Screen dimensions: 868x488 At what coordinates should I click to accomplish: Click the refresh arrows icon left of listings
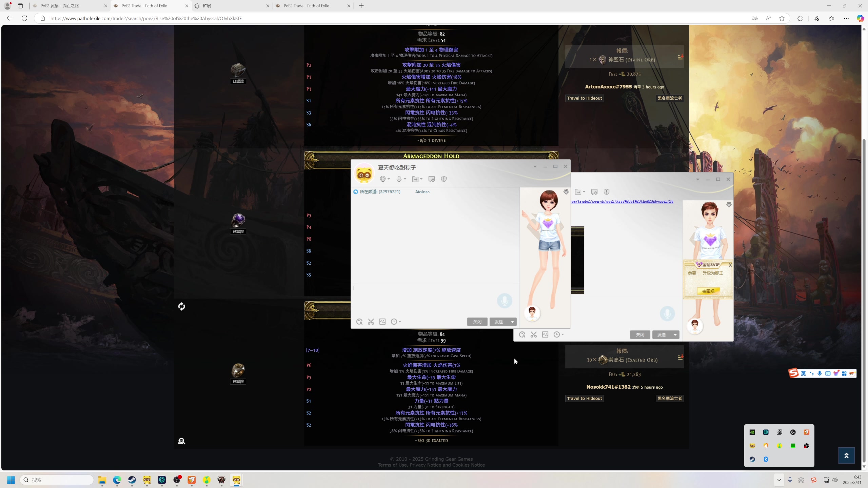(181, 306)
